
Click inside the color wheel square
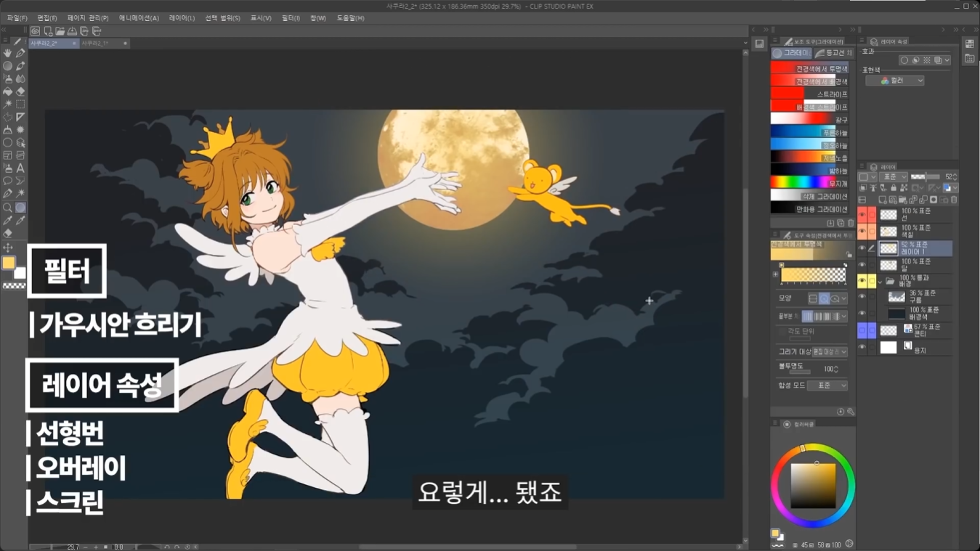813,486
